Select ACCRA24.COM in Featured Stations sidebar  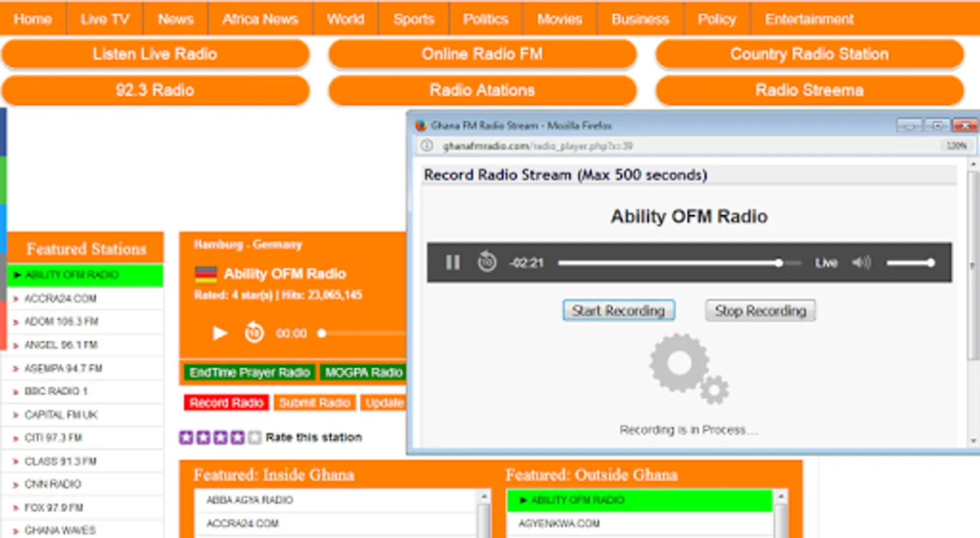(x=85, y=298)
